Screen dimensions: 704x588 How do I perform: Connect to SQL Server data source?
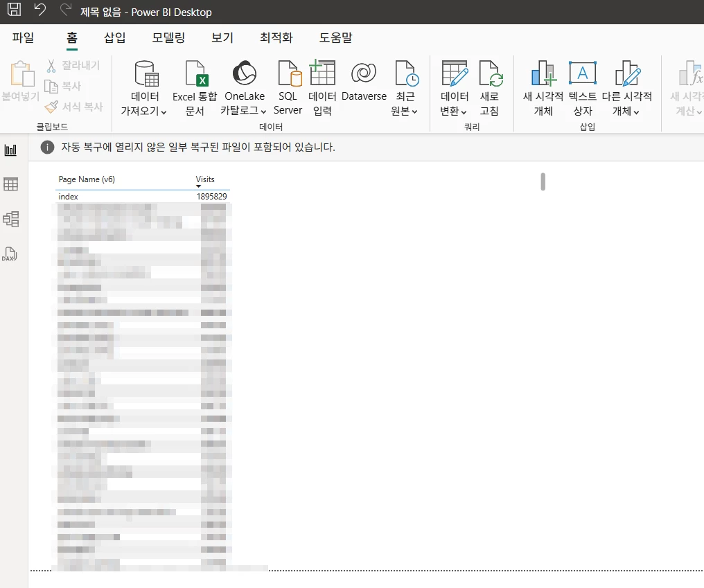coord(288,89)
